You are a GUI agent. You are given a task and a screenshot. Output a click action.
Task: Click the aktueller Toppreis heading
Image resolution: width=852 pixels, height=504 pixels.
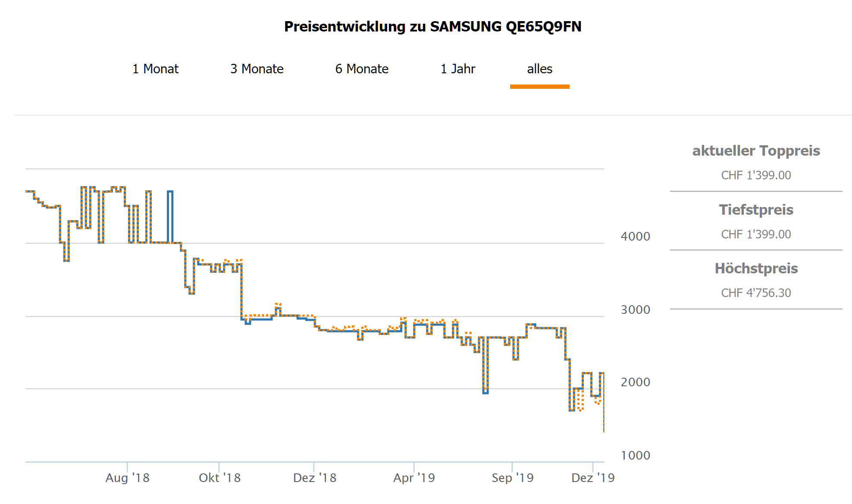point(756,151)
